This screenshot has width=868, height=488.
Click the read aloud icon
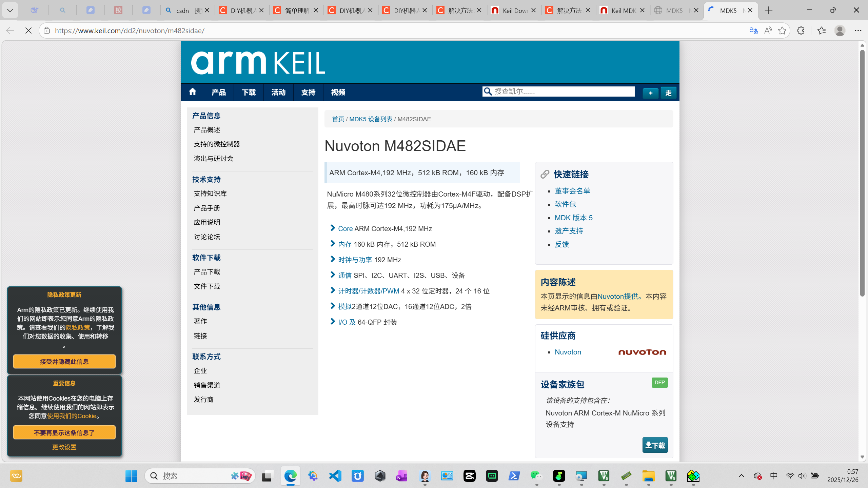click(x=768, y=30)
